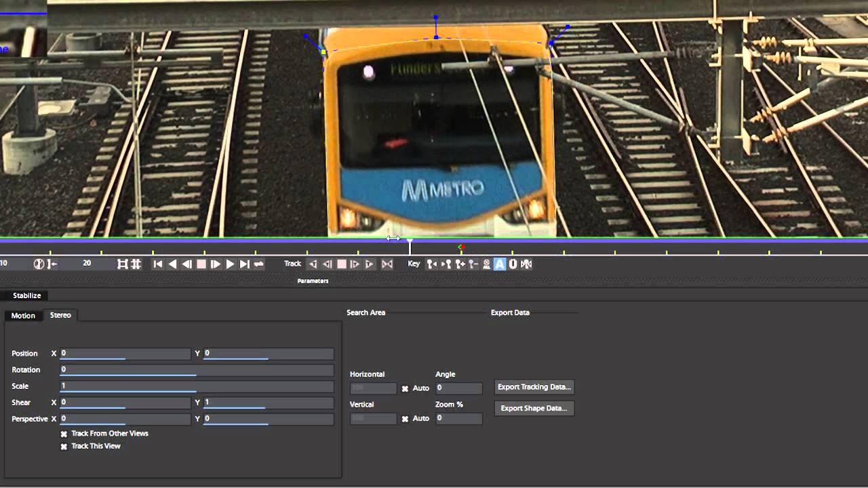Screen dimensions: 868x488
Task: Open the Stabilize tab
Action: 27,296
